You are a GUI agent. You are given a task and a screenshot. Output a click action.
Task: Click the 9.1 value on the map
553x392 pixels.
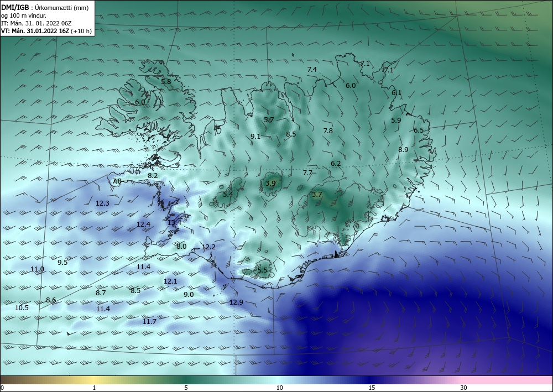255,136
